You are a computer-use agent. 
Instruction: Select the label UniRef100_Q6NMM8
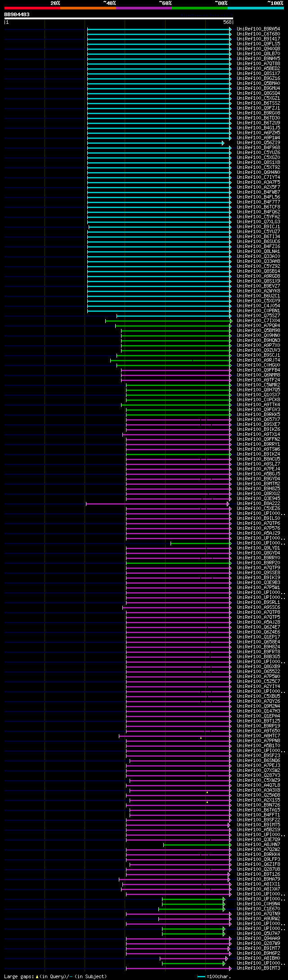258,375
